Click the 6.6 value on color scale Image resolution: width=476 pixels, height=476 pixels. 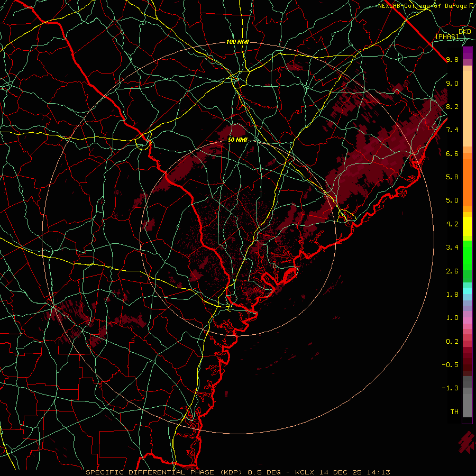[x=452, y=153]
